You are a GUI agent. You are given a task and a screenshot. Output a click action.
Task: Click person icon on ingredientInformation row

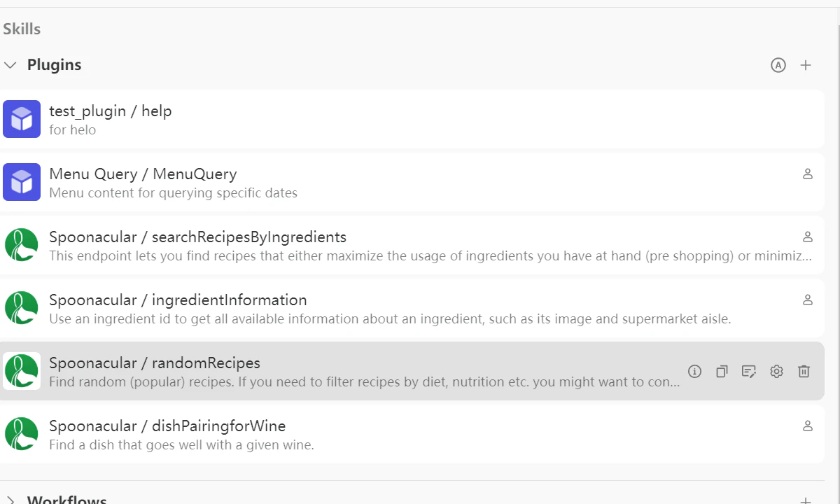click(808, 300)
